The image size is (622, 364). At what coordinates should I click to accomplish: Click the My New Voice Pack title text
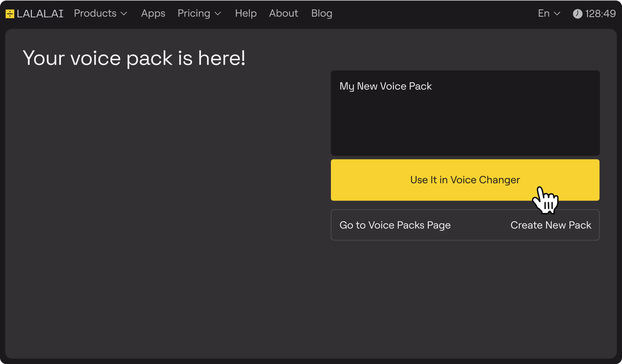385,86
